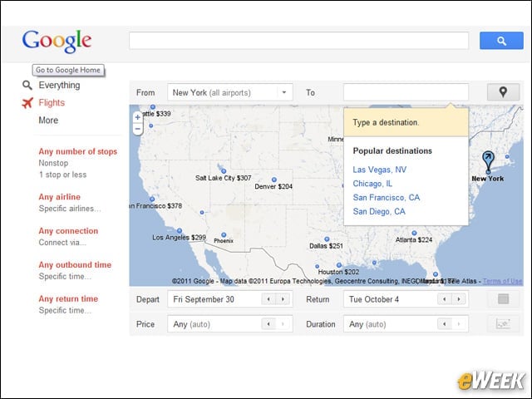This screenshot has height=399, width=532.
Task: Select the San Francisco $378 marker
Action: click(152, 199)
